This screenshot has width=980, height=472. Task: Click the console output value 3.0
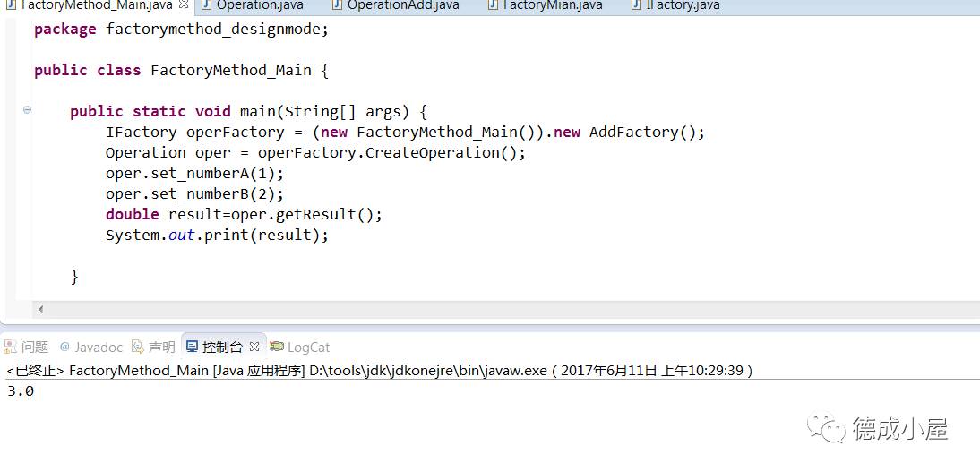pyautogui.click(x=21, y=392)
